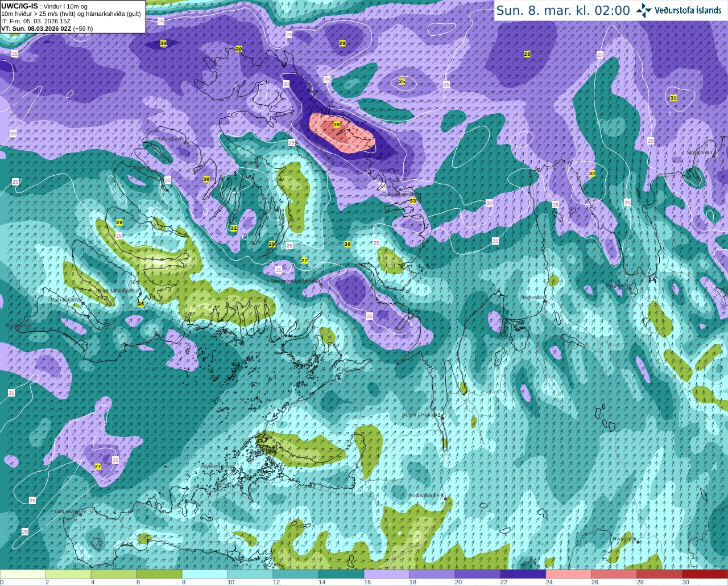
Task: Click the legend tick label '16'
Action: click(367, 582)
